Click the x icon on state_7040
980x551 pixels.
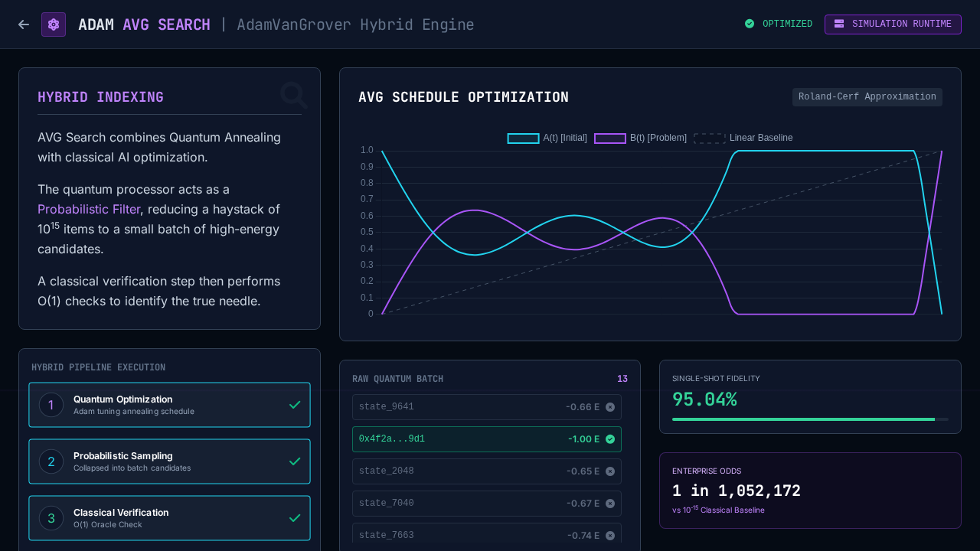pos(610,504)
